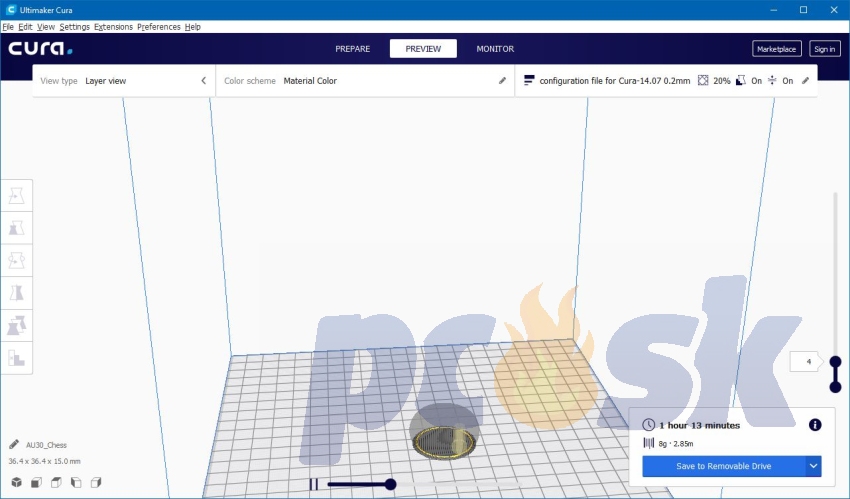Screen dimensions: 850x499
Task: Switch to left side view camera icon
Action: coord(76,482)
